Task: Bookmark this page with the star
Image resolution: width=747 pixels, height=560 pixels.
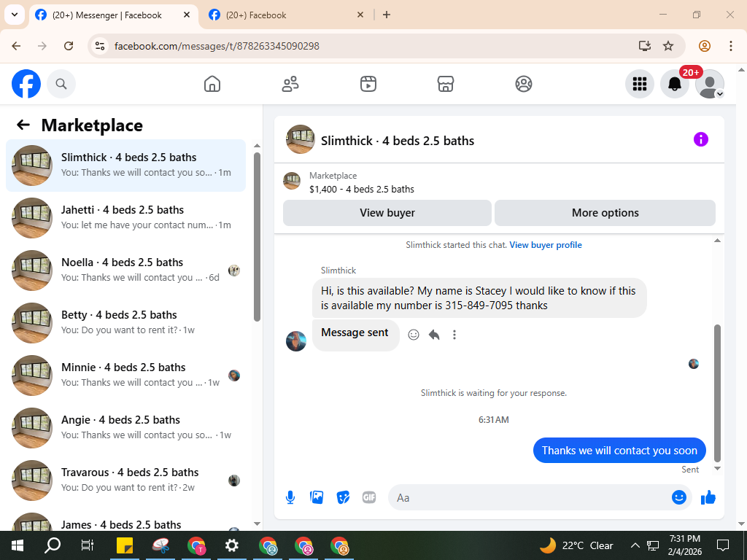Action: click(668, 46)
